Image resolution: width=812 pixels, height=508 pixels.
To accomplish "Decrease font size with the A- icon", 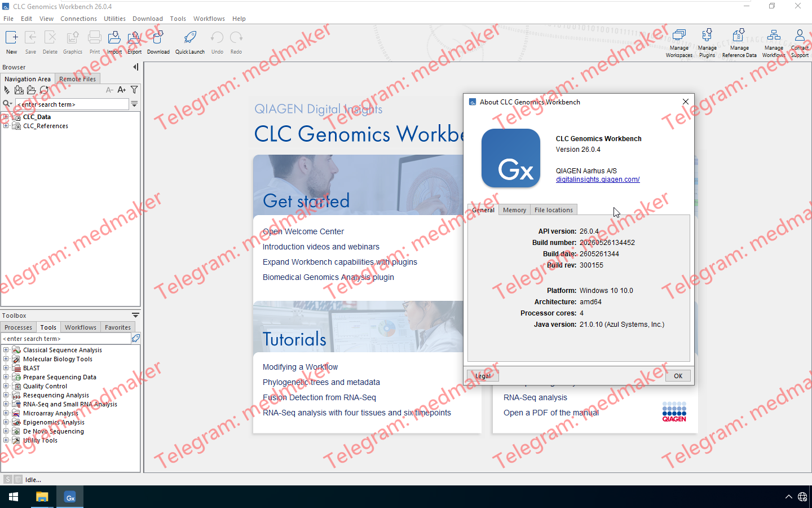I will click(109, 90).
